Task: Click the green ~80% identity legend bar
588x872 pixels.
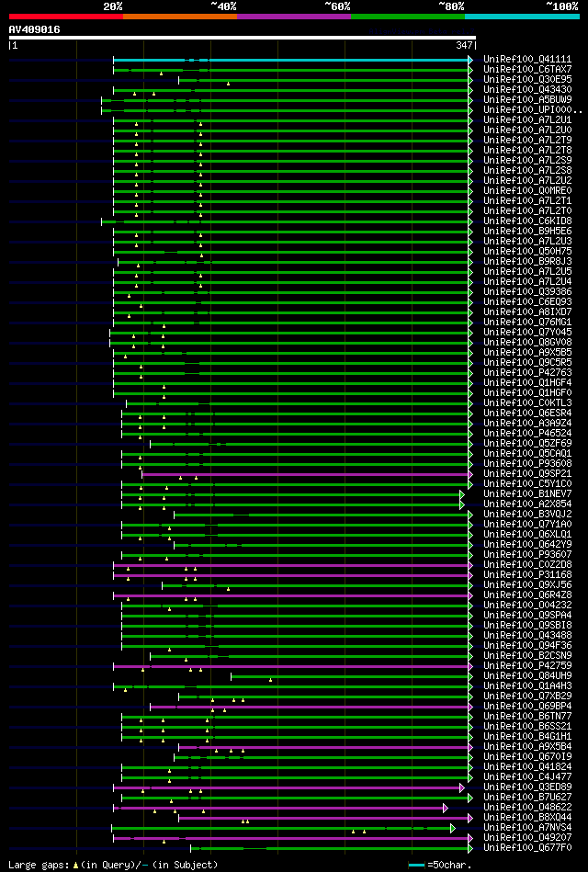Action: [x=408, y=17]
